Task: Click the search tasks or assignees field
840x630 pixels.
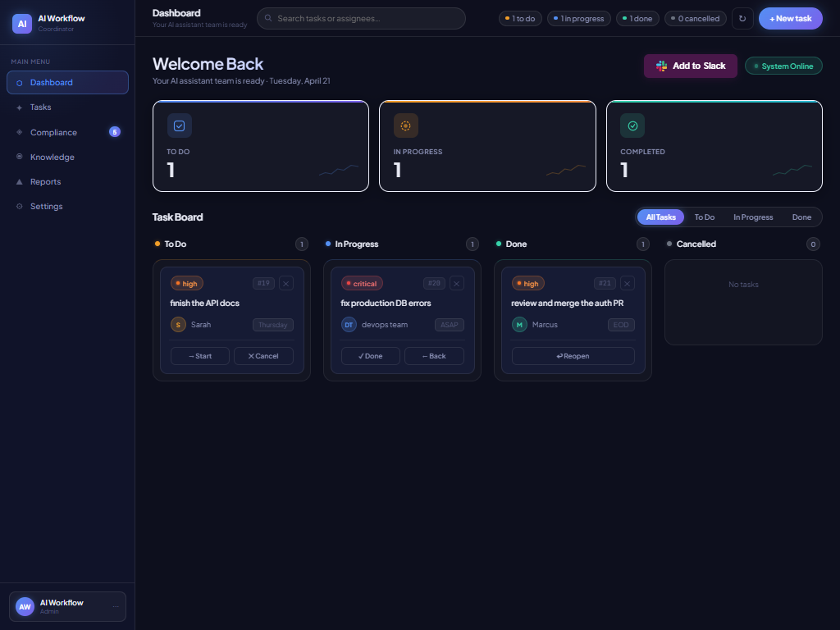Action: (x=361, y=18)
